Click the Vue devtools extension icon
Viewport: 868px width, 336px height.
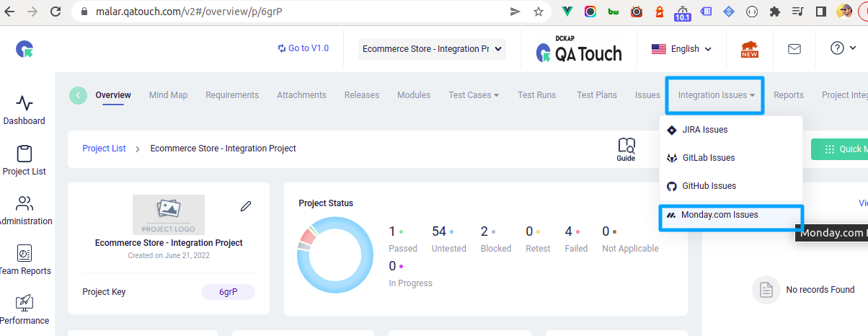[x=568, y=12]
